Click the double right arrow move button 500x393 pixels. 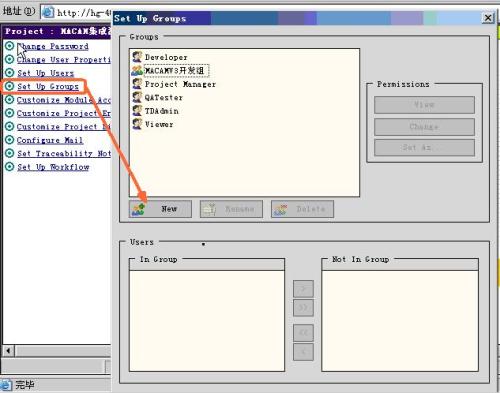click(303, 308)
